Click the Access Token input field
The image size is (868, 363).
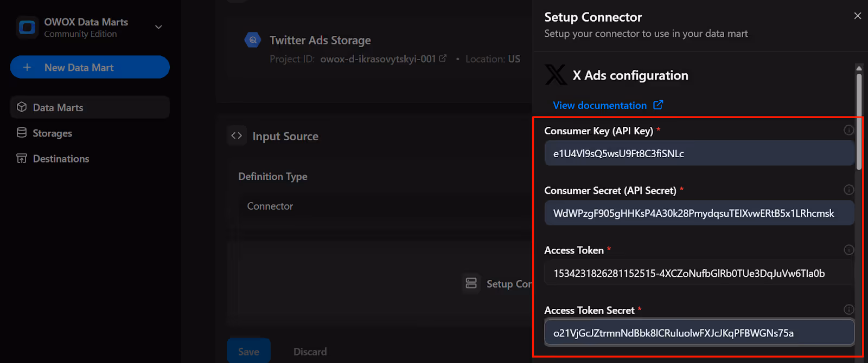click(699, 273)
